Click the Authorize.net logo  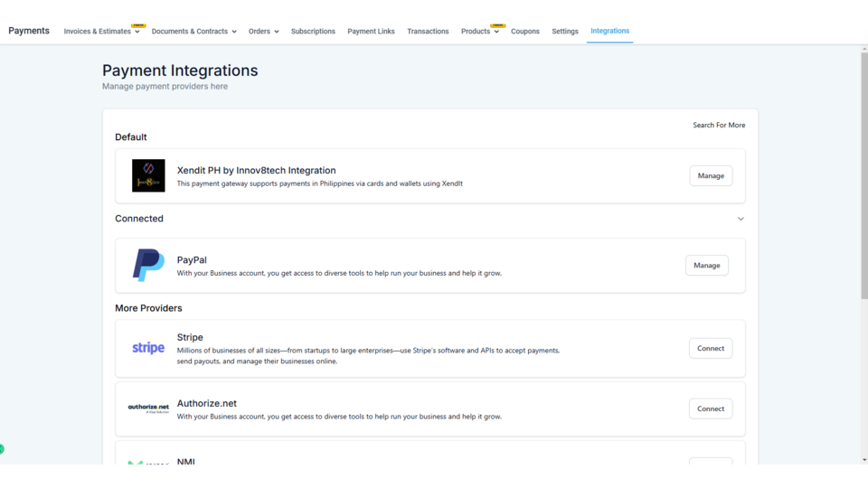[148, 408]
